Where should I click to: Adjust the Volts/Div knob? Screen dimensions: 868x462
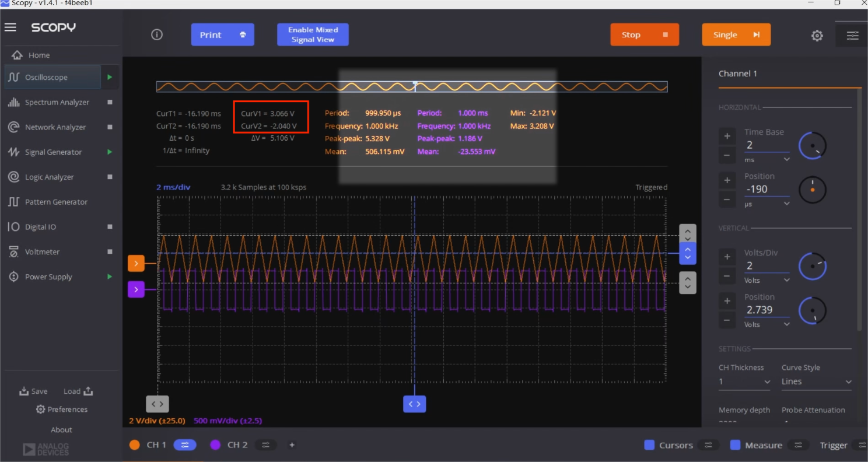(813, 267)
